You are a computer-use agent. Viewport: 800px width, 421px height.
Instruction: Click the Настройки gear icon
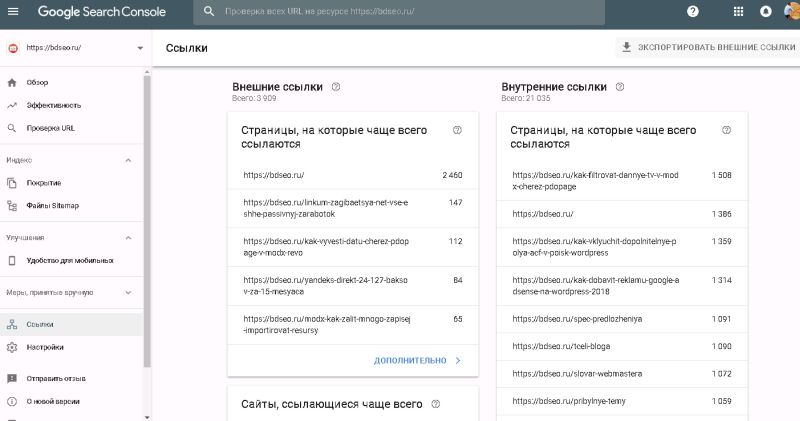pos(12,348)
